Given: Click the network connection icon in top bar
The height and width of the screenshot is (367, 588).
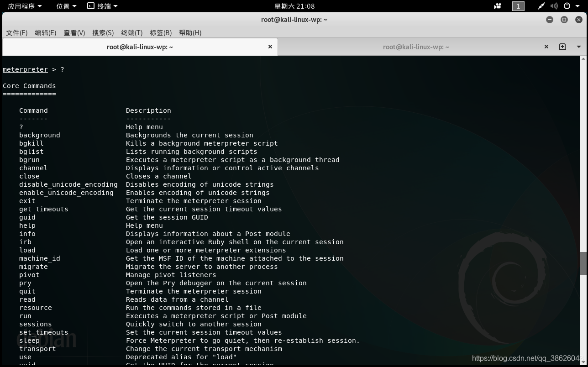Looking at the screenshot, I should 541,6.
